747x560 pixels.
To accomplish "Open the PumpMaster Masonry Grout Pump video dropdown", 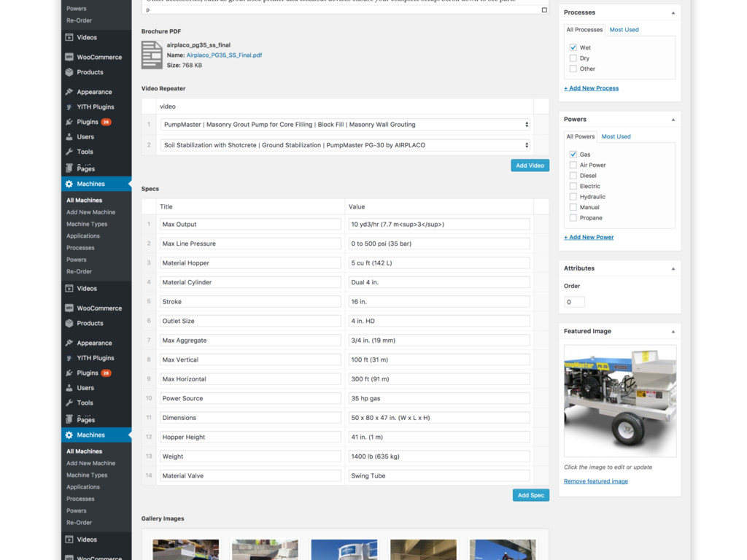I will point(345,124).
